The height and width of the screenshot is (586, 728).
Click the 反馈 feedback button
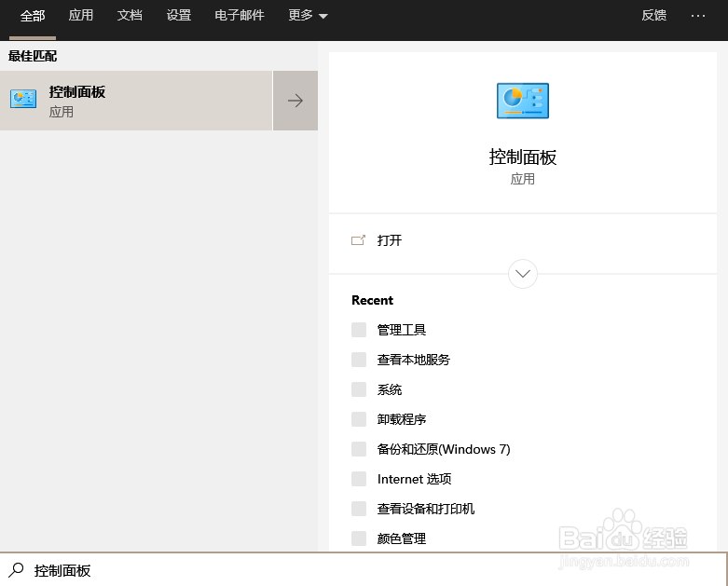pos(653,15)
